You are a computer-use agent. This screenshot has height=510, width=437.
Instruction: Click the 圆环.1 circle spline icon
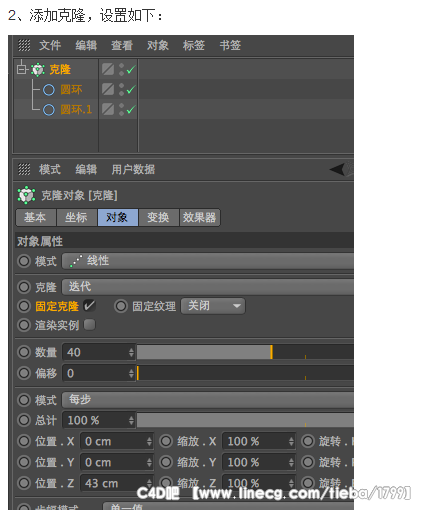point(49,110)
